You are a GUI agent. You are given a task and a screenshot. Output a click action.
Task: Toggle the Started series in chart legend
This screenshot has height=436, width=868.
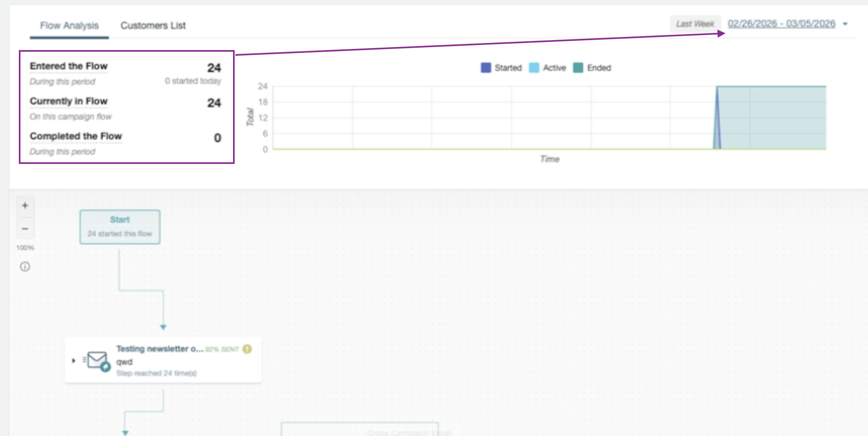501,68
